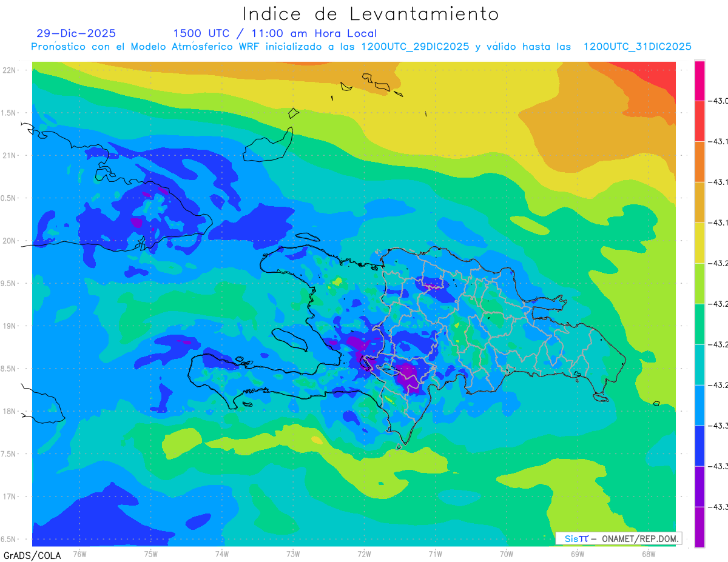This screenshot has height=562, width=728.
Task: Click the "Pronostico con el Modelo Atmosferico WRF" line
Action: click(x=361, y=47)
